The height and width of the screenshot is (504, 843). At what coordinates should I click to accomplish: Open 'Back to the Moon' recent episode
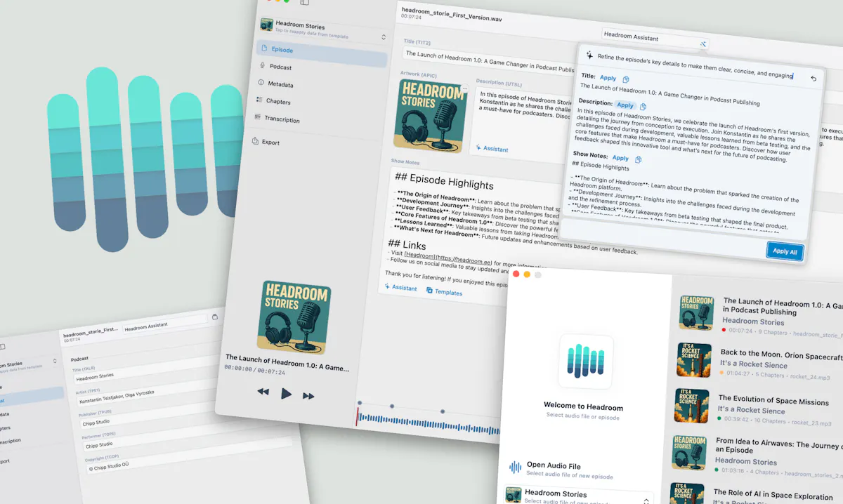[x=759, y=361]
